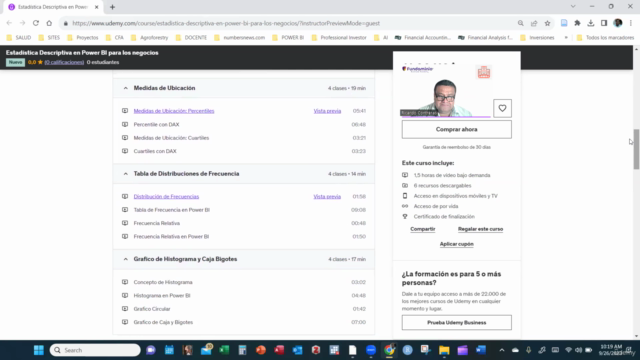Viewport: 640px width, 360px height.
Task: Select Medidas de Ubicación: Cuartiles lesson row
Action: click(244, 138)
